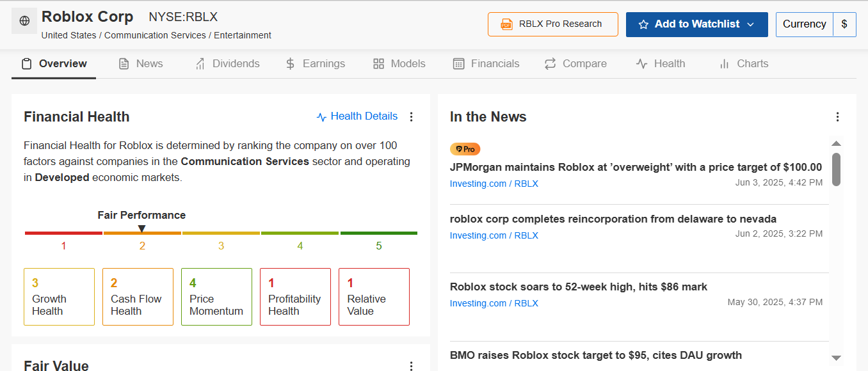Click the Pro badge above JPMorgan headline
The image size is (868, 371).
465,149
